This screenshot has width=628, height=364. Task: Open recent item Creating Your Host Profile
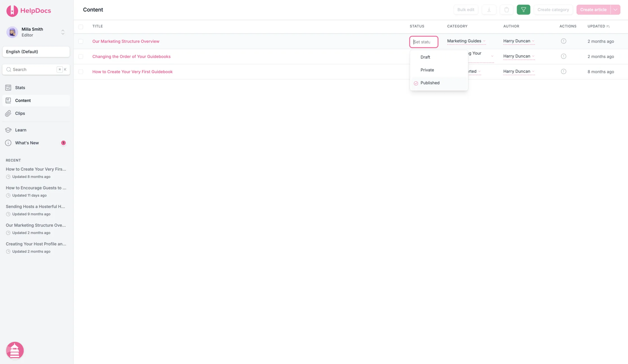tap(36, 247)
